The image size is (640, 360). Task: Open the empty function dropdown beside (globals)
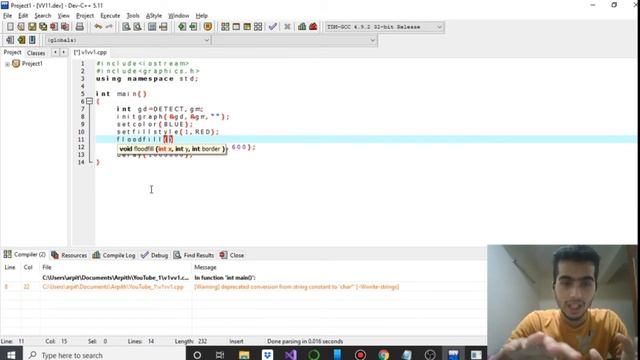pyautogui.click(x=295, y=40)
